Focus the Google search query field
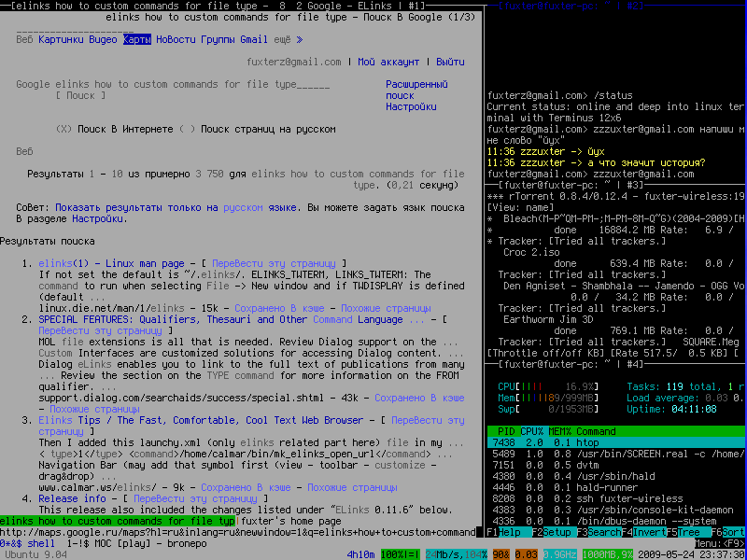Image resolution: width=747 pixels, height=560 pixels. point(193,84)
